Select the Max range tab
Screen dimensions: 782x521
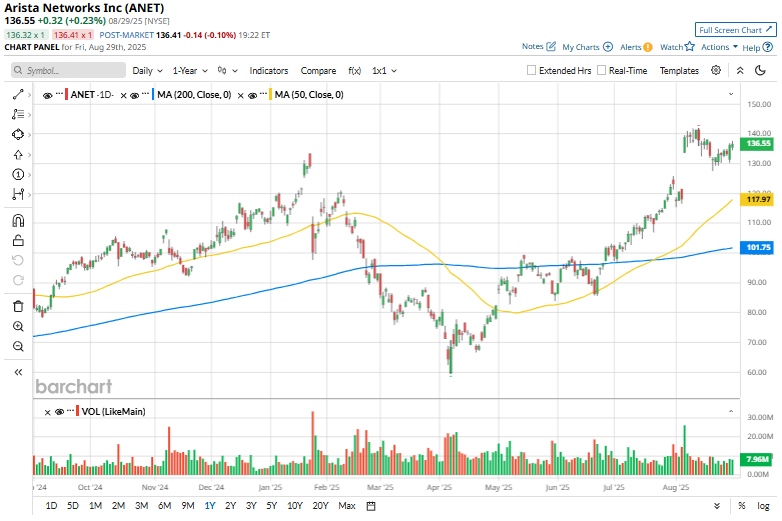click(347, 506)
